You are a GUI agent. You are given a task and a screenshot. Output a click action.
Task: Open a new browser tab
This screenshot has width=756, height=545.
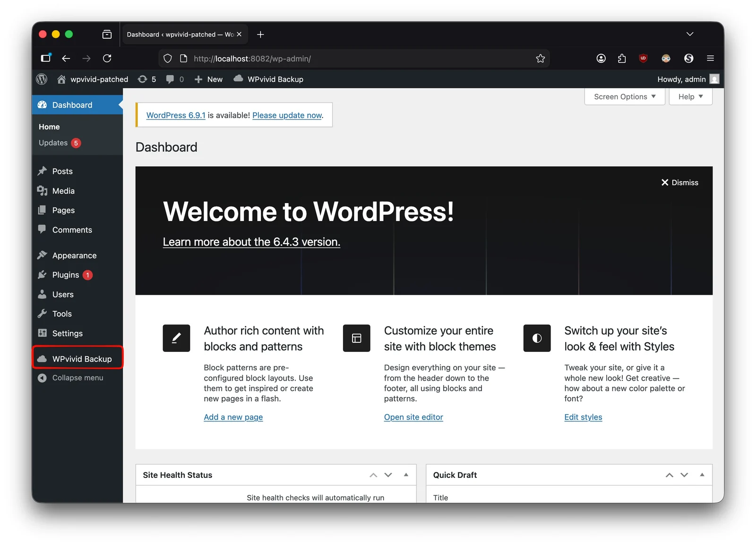[260, 34]
